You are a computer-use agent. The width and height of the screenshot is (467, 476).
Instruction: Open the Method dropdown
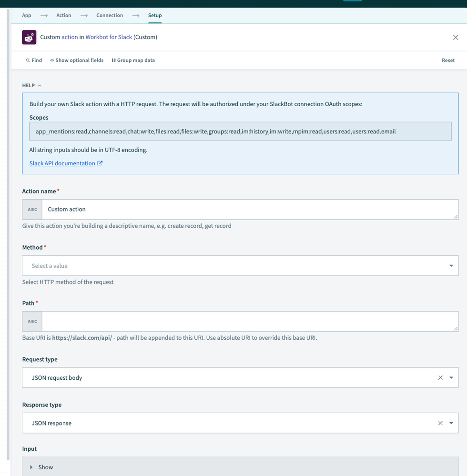[240, 265]
